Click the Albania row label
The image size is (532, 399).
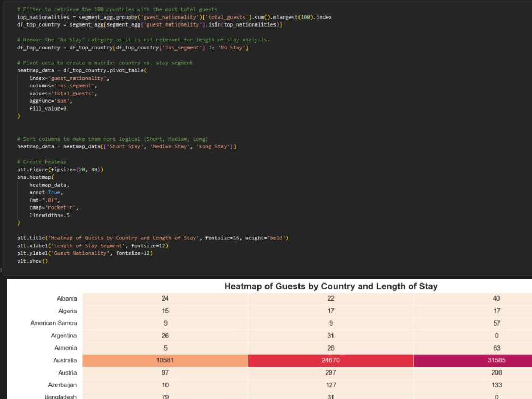pos(67,298)
